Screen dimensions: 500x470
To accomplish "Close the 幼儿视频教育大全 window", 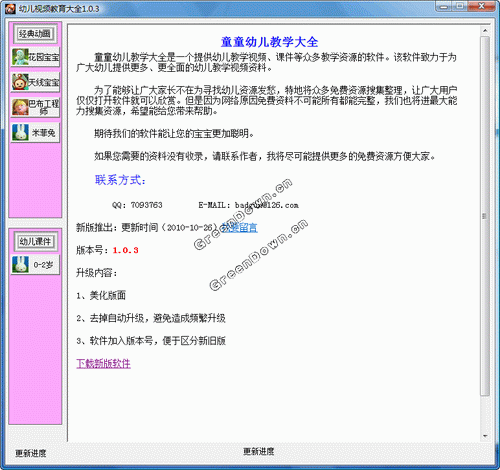I will tap(481, 6).
